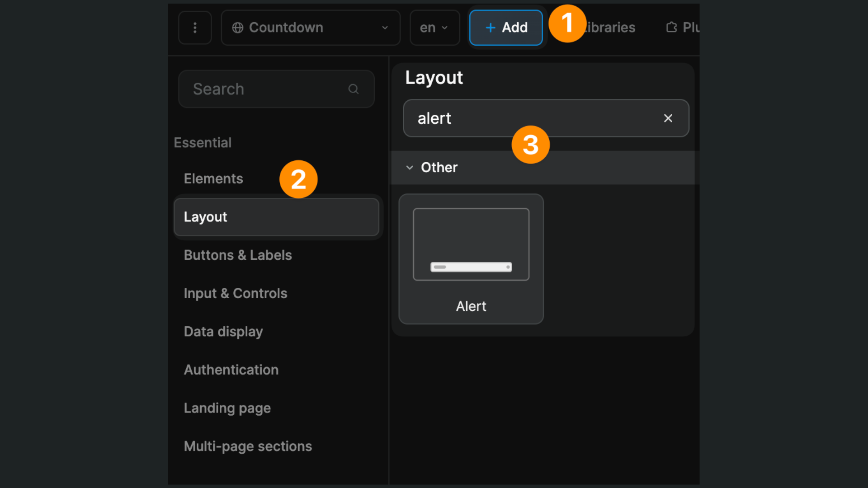Viewport: 868px width, 488px height.
Task: Open the three-dot options menu
Action: click(x=195, y=28)
